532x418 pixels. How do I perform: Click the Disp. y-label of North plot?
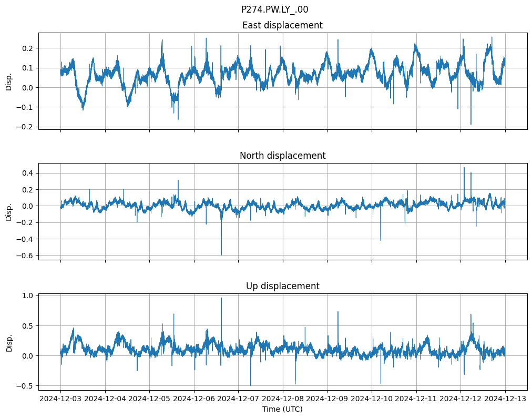click(9, 211)
